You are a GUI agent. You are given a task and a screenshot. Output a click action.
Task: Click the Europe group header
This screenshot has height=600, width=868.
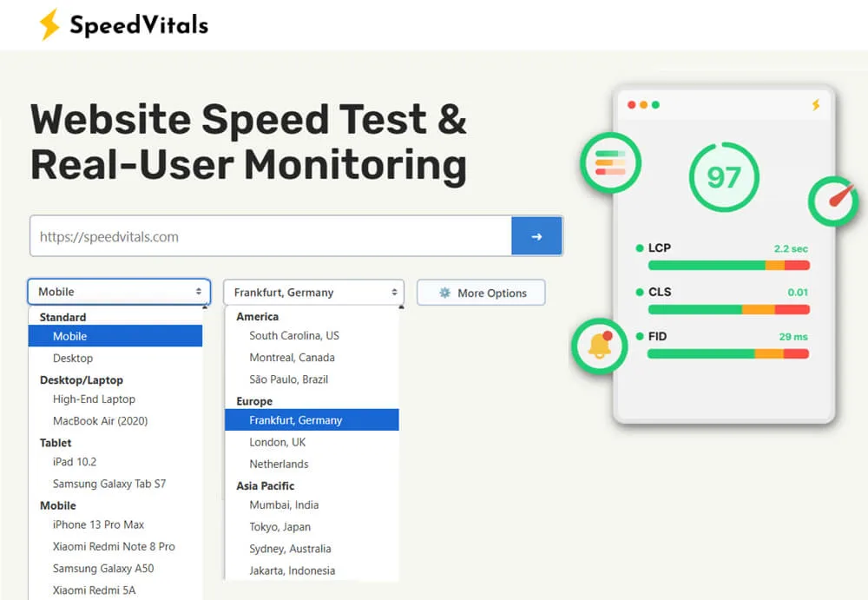coord(254,401)
